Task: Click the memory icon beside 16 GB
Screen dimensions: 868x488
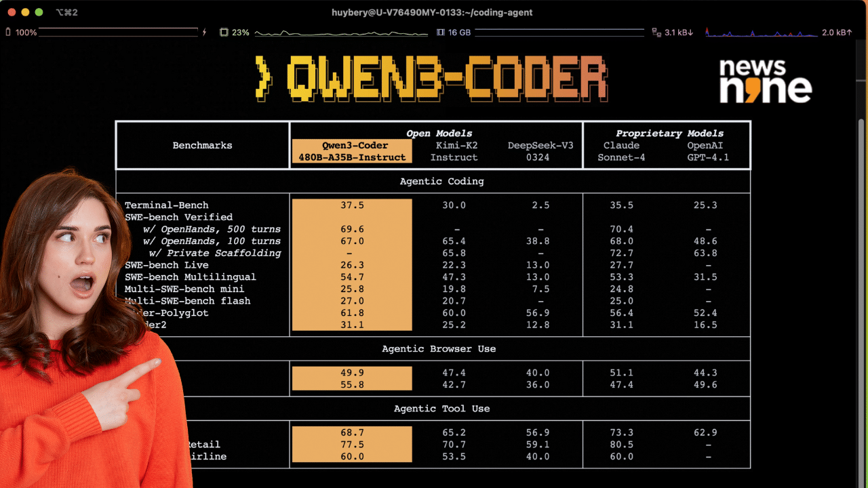Action: pos(441,32)
